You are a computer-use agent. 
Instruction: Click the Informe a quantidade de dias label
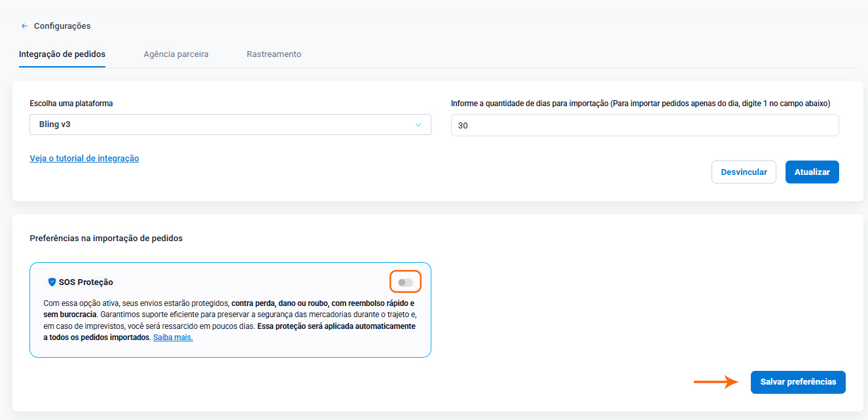[x=640, y=104]
